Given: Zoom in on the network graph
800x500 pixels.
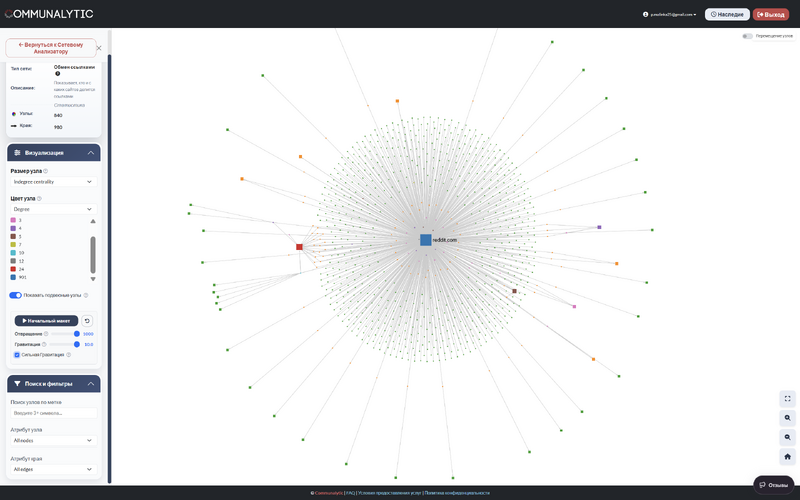Looking at the screenshot, I should click(788, 418).
